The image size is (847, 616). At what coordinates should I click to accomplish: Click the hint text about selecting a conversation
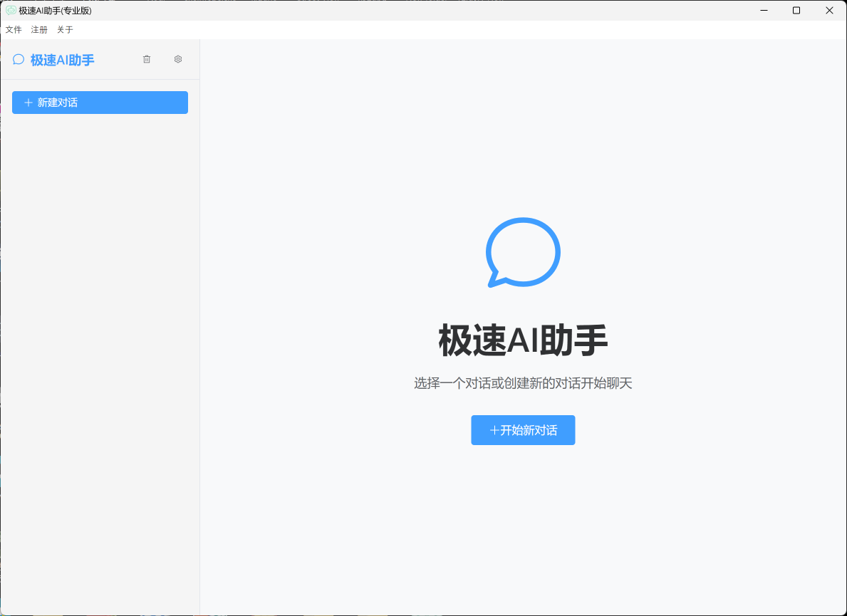coord(523,383)
